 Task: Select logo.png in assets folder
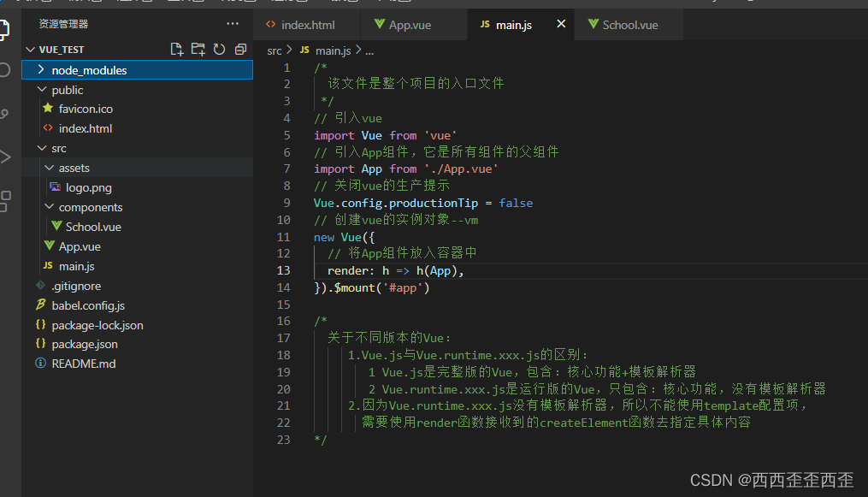coord(88,187)
